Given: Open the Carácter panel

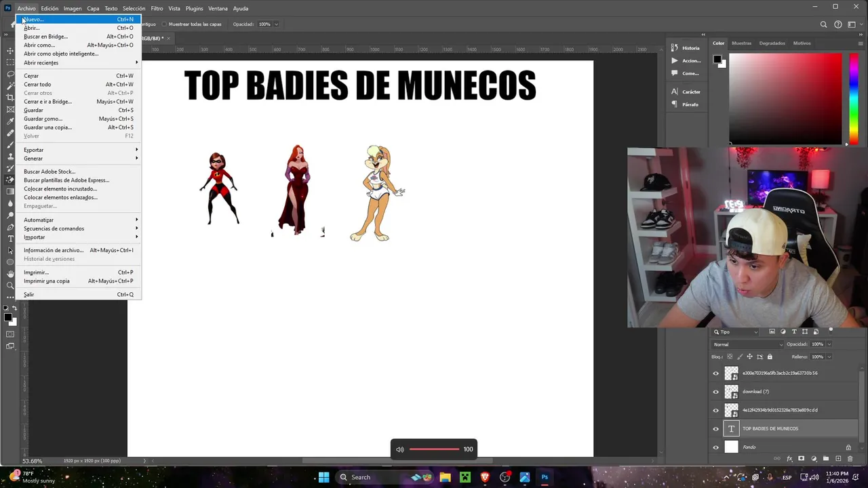Looking at the screenshot, I should point(686,91).
